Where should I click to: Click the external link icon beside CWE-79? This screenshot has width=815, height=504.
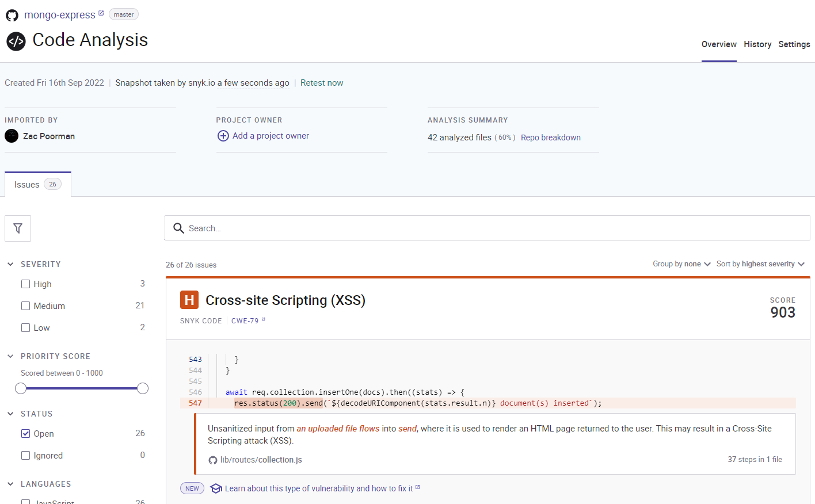pyautogui.click(x=264, y=319)
